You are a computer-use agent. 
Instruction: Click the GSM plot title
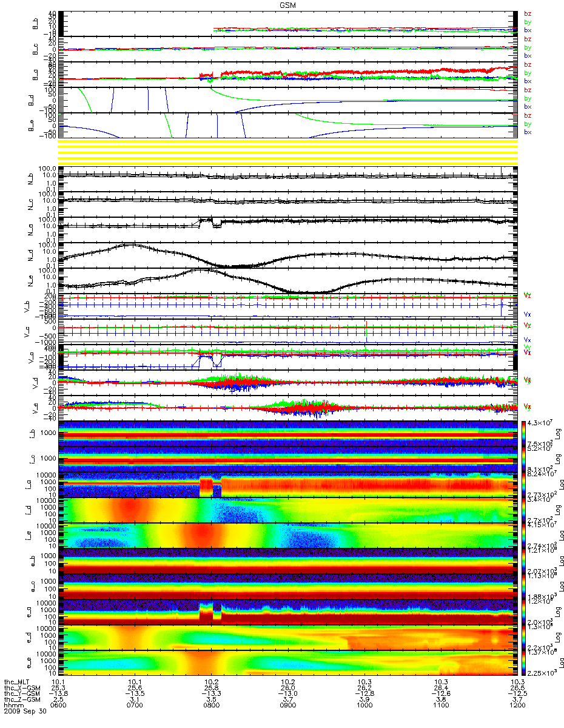(288, 4)
